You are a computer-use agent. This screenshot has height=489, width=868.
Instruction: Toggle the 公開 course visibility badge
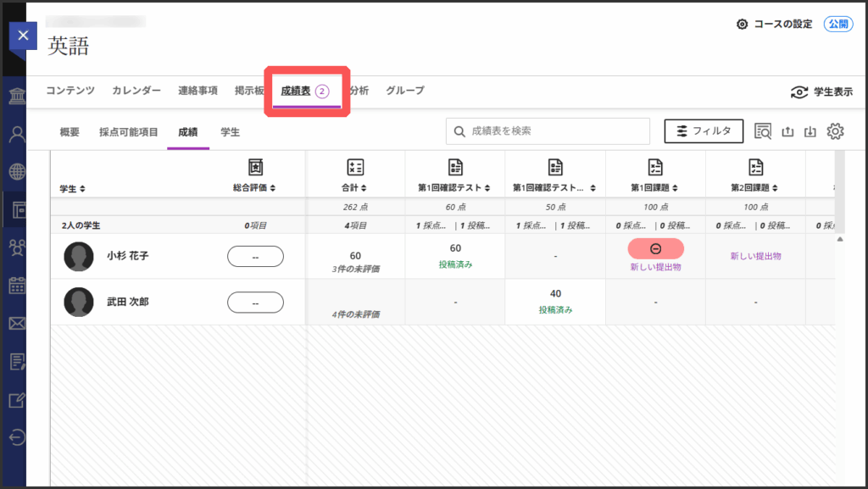pos(838,25)
